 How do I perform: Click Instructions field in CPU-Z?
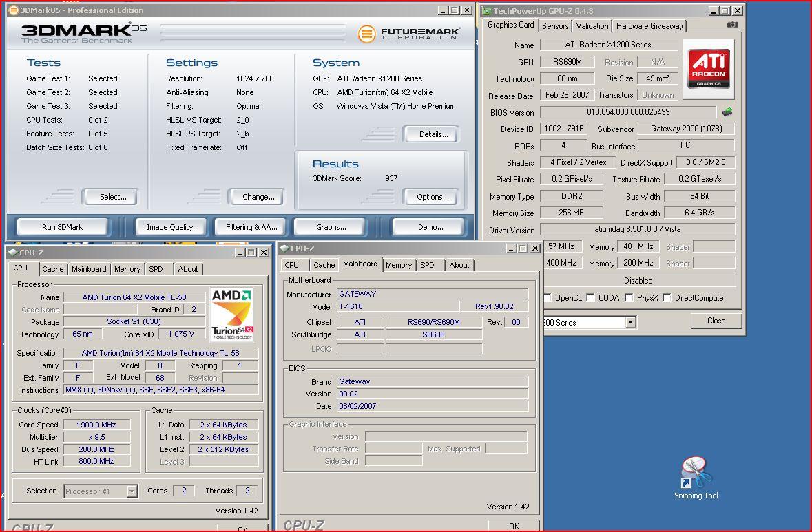[160, 390]
